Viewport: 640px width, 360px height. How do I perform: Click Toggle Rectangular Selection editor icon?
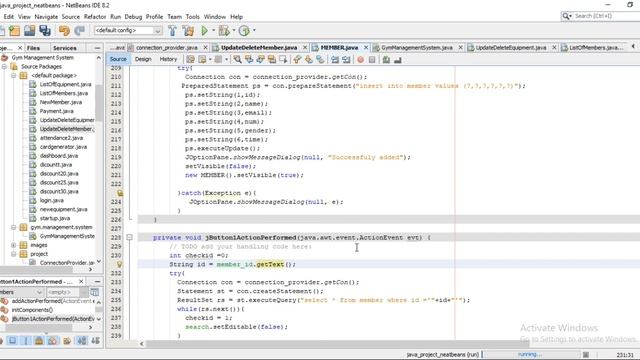tap(283, 60)
